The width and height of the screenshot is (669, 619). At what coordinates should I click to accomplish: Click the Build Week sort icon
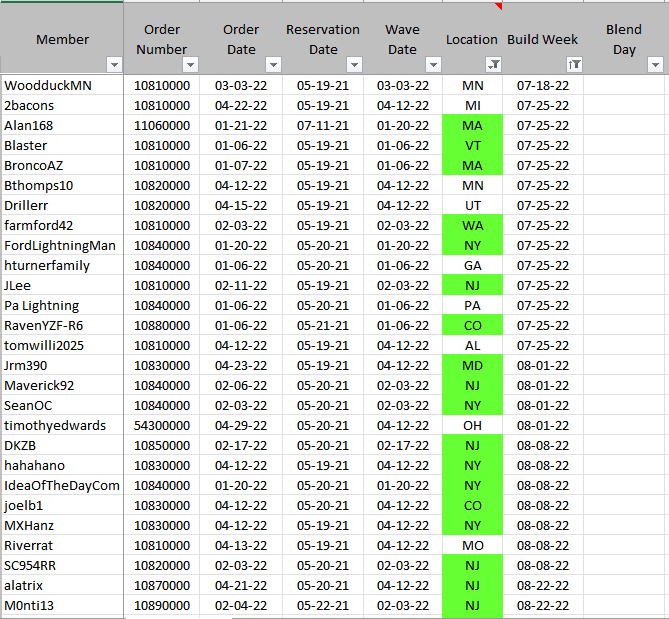573,65
